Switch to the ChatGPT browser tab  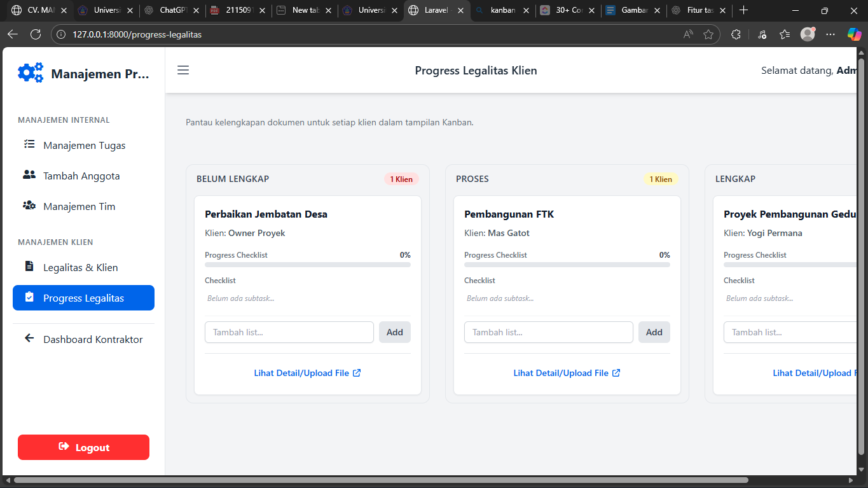point(172,10)
